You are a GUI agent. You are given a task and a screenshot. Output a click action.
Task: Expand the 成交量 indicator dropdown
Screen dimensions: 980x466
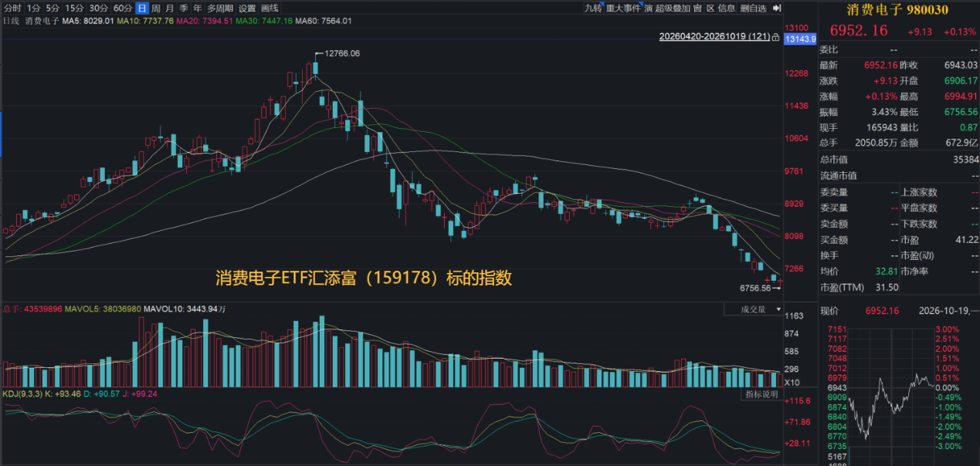(753, 309)
